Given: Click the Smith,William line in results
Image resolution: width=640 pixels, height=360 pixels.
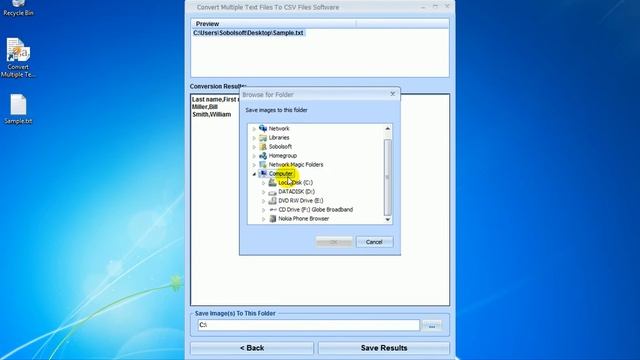Looking at the screenshot, I should [211, 114].
